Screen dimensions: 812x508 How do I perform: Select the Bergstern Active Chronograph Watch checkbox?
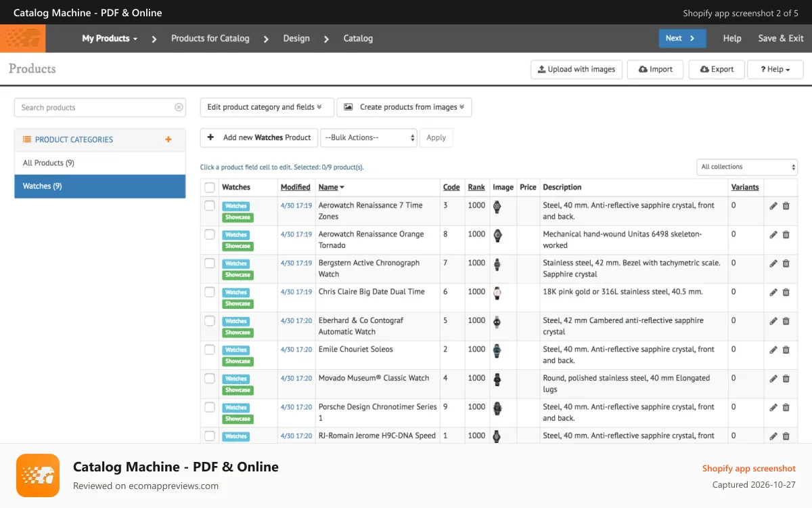[210, 263]
